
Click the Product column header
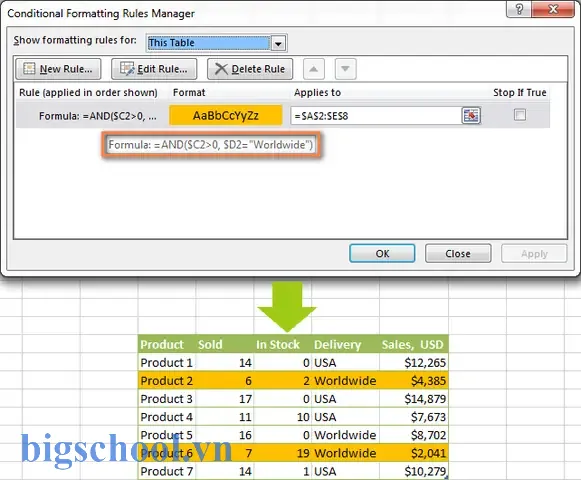click(x=167, y=344)
